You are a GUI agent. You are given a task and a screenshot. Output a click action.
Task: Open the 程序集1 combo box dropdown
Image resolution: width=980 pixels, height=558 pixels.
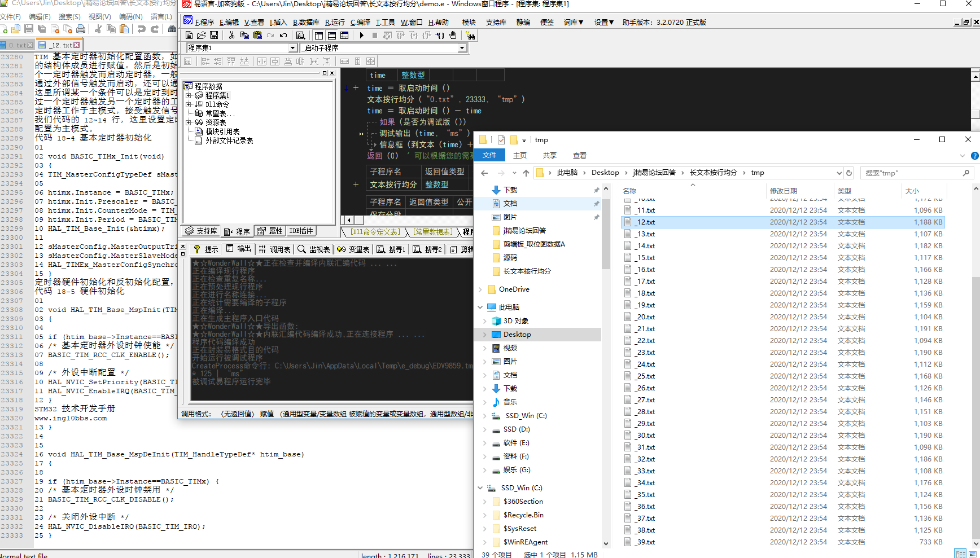coord(292,48)
